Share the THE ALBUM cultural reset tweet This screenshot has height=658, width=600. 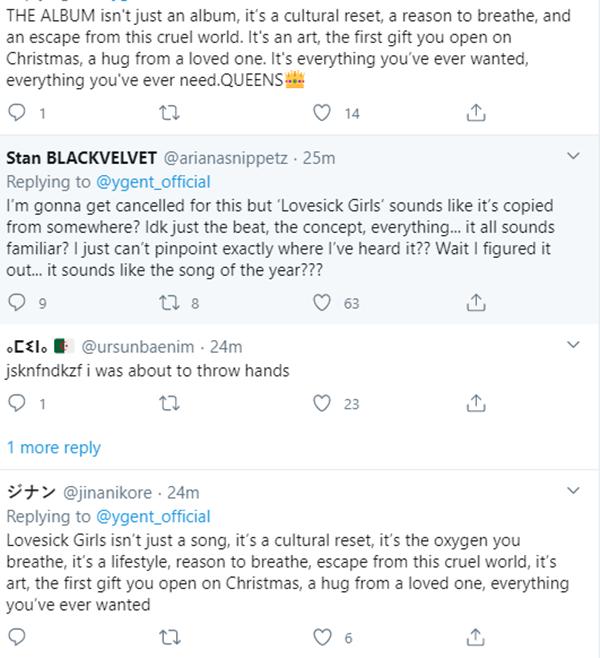pos(477,113)
